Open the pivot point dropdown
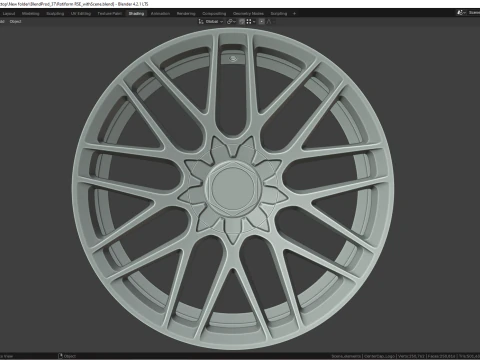 (x=231, y=22)
